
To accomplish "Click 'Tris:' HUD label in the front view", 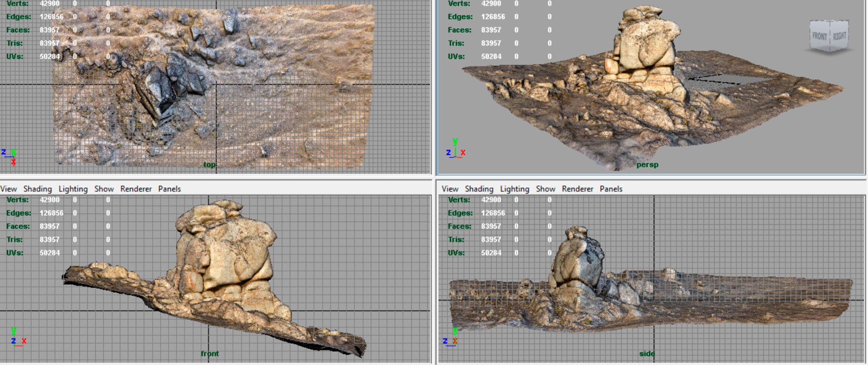I will click(x=14, y=239).
